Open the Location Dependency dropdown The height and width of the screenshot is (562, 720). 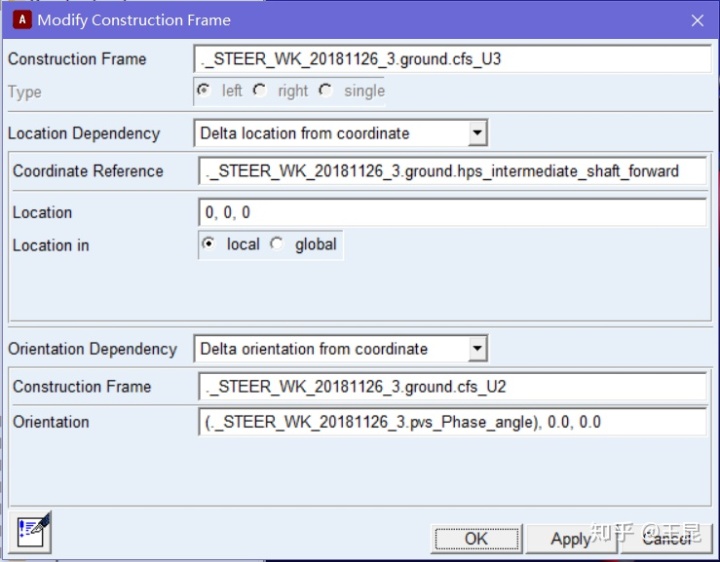pyautogui.click(x=477, y=133)
